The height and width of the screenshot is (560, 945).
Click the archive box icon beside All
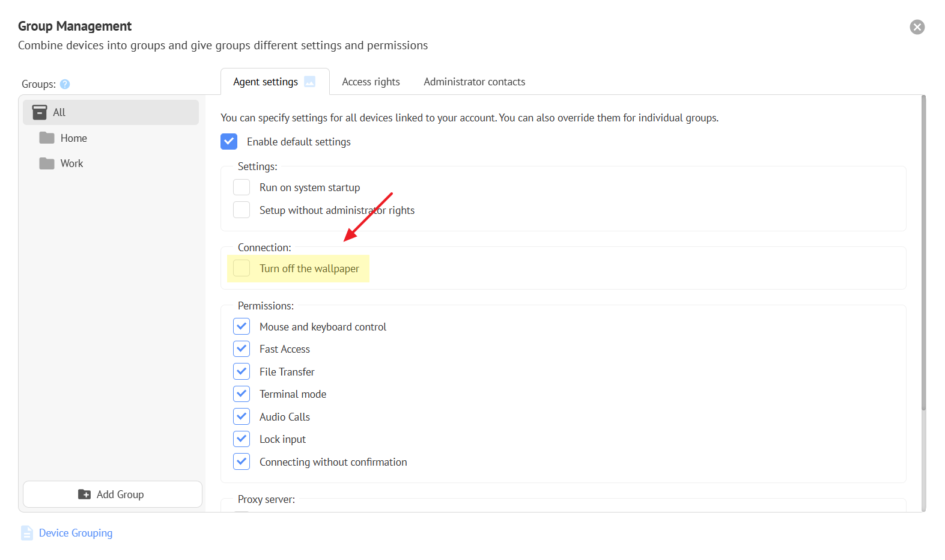(40, 112)
